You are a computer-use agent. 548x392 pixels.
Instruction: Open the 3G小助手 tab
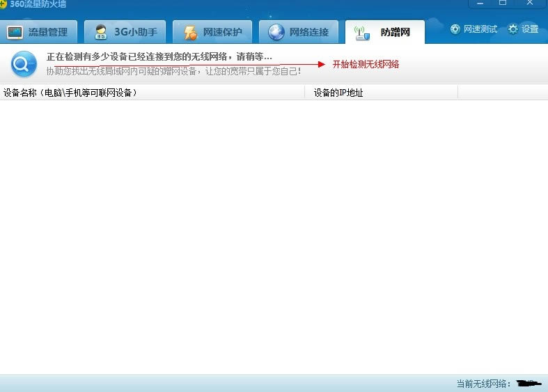136,32
